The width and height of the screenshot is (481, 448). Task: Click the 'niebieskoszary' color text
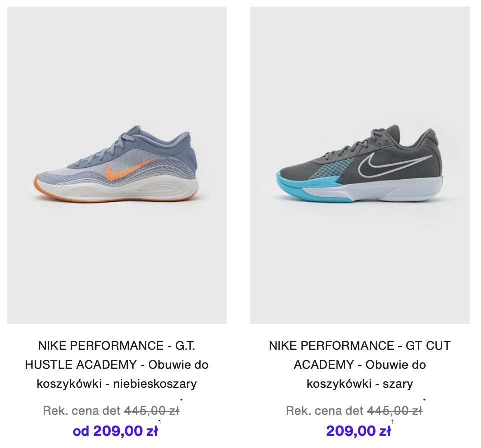click(x=155, y=384)
